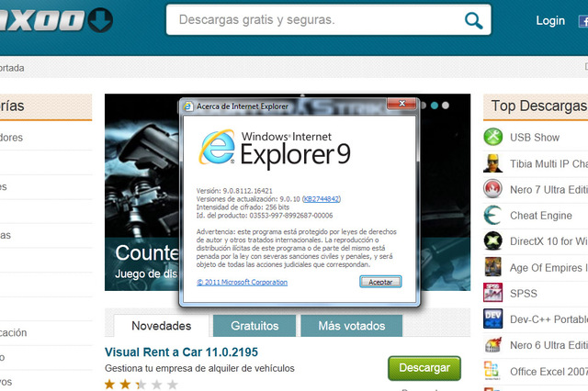Open the Nero 7 Ultra Edition icon
Image resolution: width=588 pixels, height=391 pixels.
[x=493, y=190]
